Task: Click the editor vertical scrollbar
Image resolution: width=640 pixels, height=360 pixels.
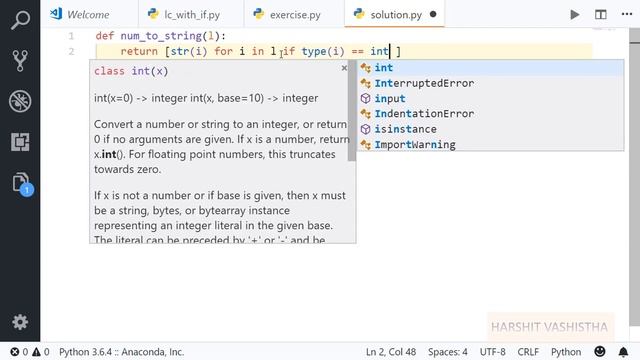Action: (x=634, y=178)
